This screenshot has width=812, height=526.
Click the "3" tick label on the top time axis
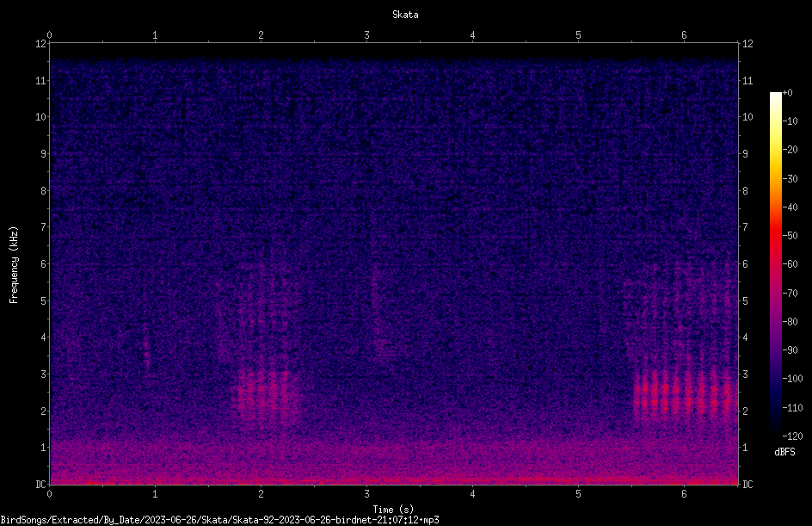pyautogui.click(x=366, y=35)
